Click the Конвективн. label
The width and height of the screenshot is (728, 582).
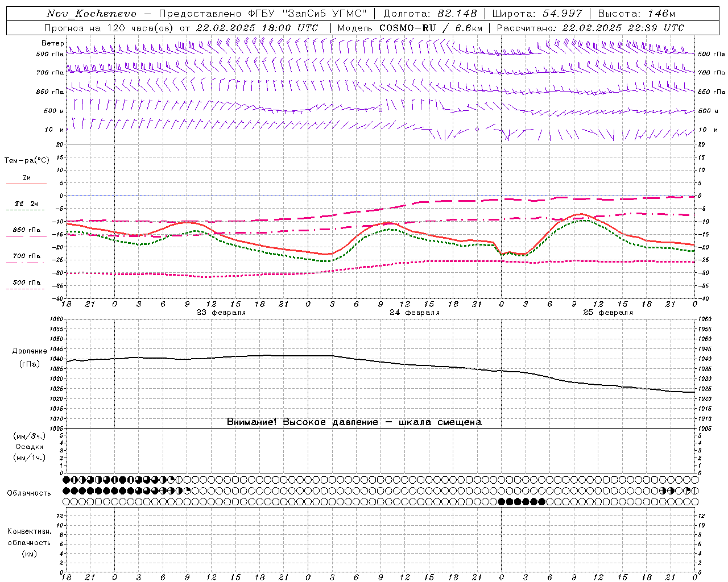(30, 531)
